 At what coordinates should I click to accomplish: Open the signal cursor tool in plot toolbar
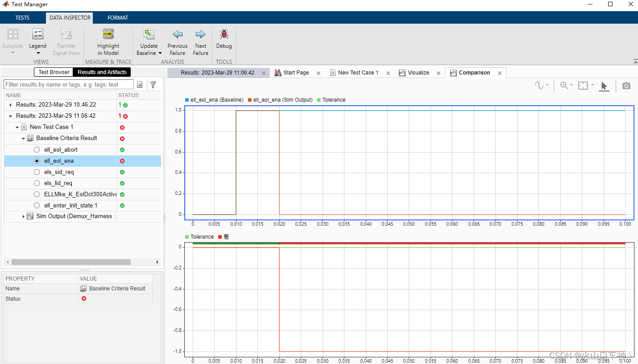[540, 85]
